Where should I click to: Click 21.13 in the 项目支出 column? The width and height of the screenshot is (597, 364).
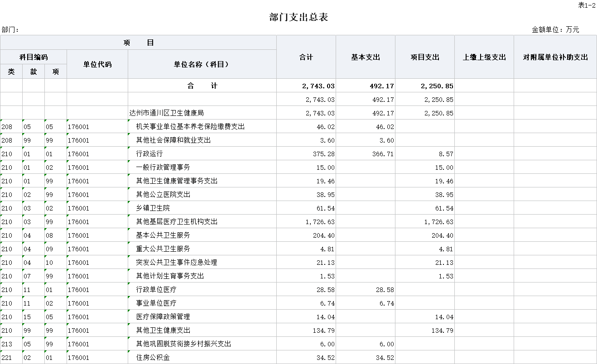444,263
